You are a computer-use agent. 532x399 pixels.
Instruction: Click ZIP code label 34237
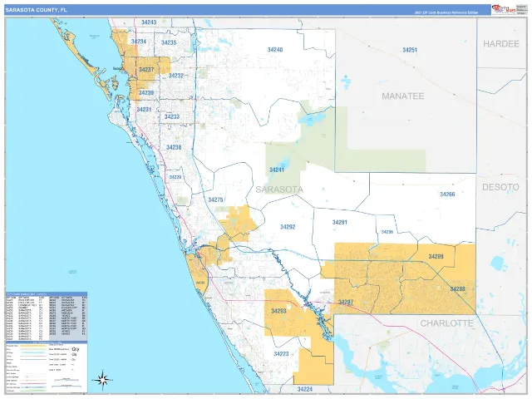pyautogui.click(x=146, y=69)
